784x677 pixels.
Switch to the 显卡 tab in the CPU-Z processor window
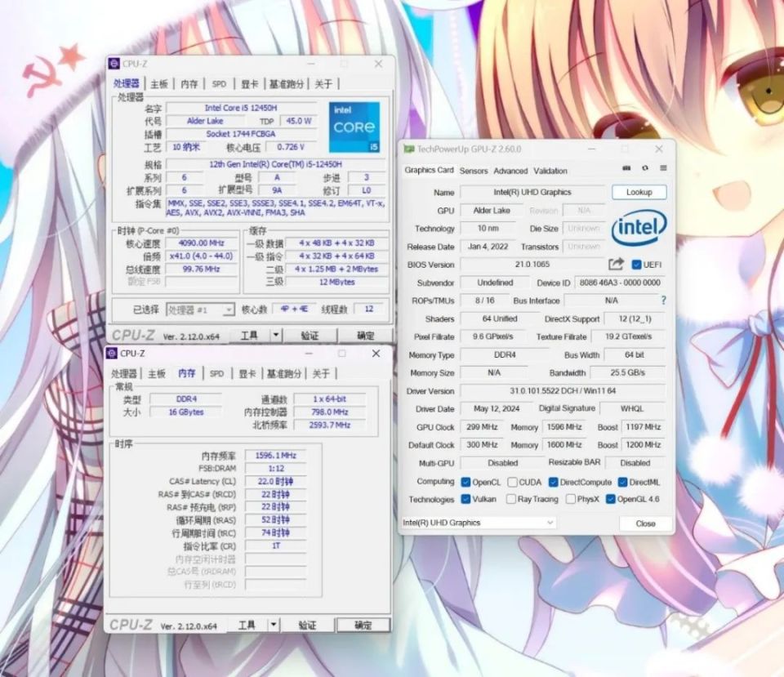[250, 84]
